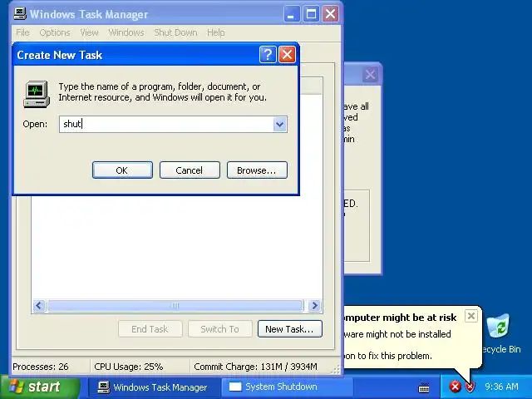Close the System Shutdown window behind
Image resolution: width=532 pixels, height=399 pixels.
(370, 74)
